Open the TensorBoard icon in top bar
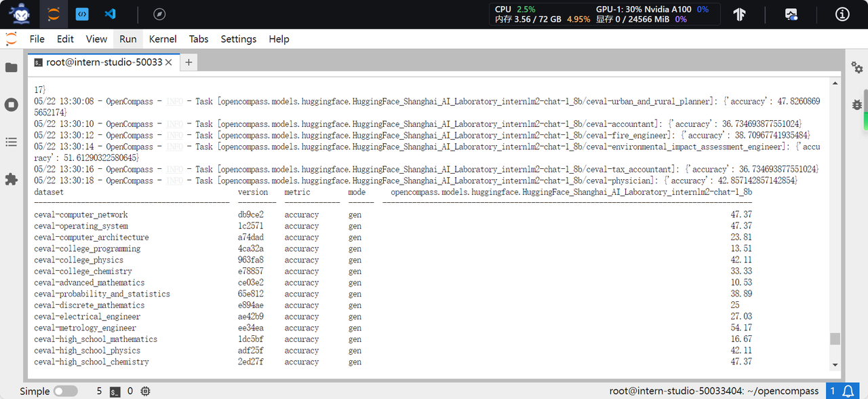Viewport: 868px width, 399px height. point(740,14)
